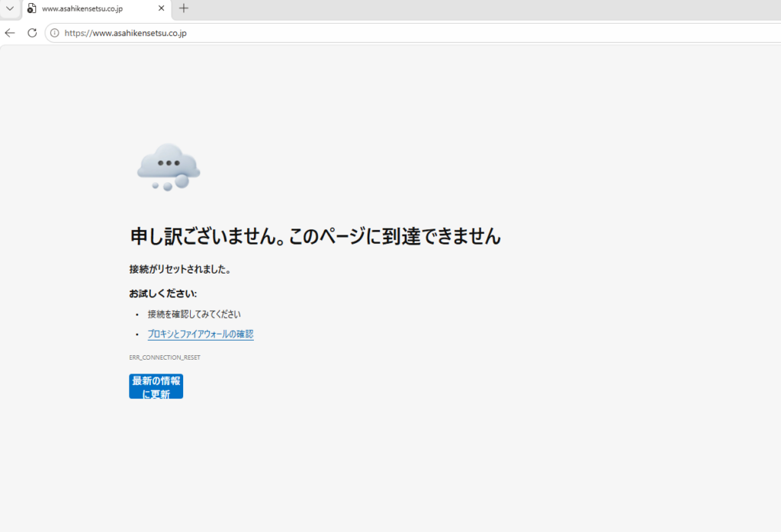This screenshot has width=781, height=532.
Task: Open the tab search dropdown arrow
Action: click(9, 8)
